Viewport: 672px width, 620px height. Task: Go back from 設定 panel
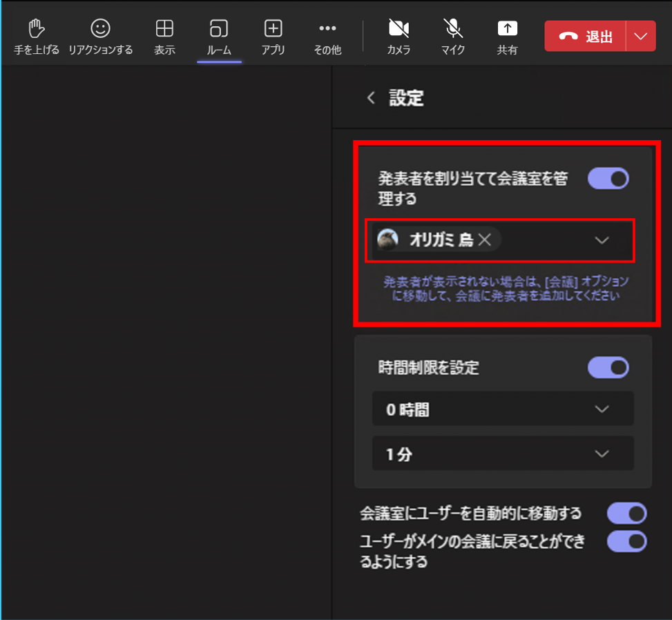(372, 98)
